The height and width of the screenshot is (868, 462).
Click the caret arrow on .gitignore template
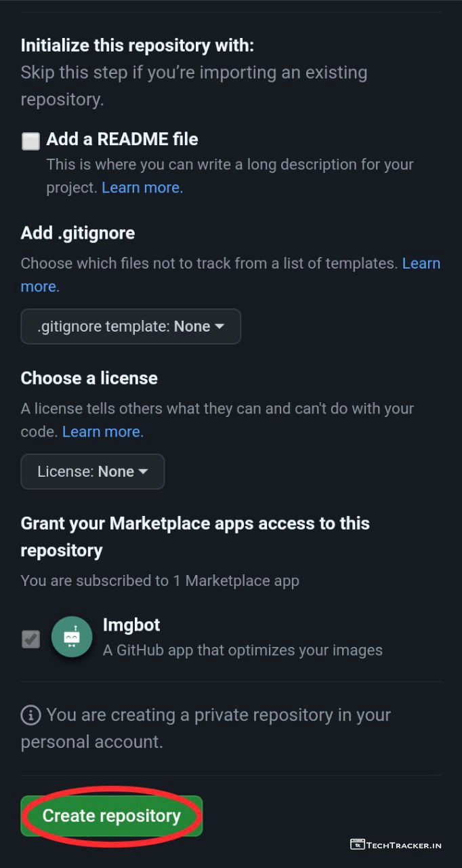[219, 326]
